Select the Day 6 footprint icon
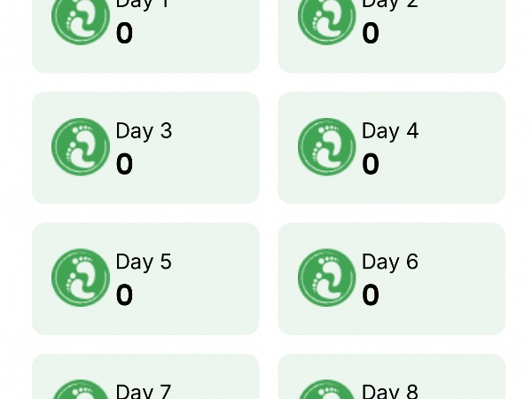 326,278
